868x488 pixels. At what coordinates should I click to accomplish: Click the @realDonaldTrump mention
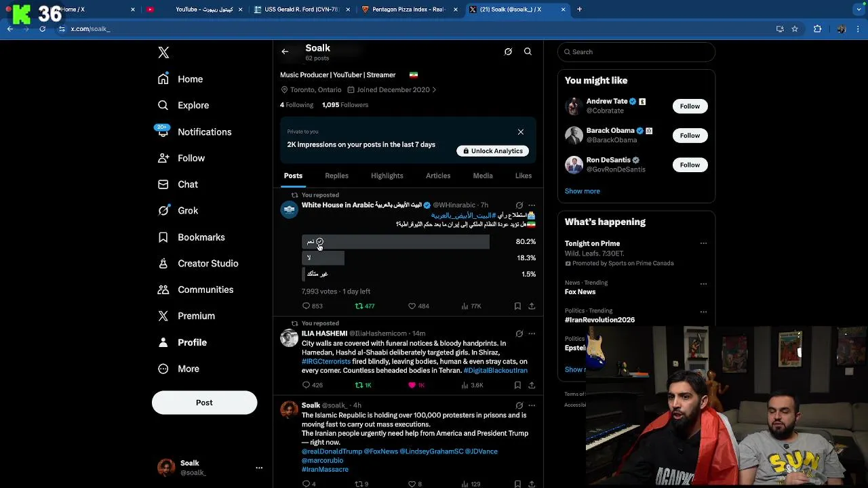click(332, 451)
